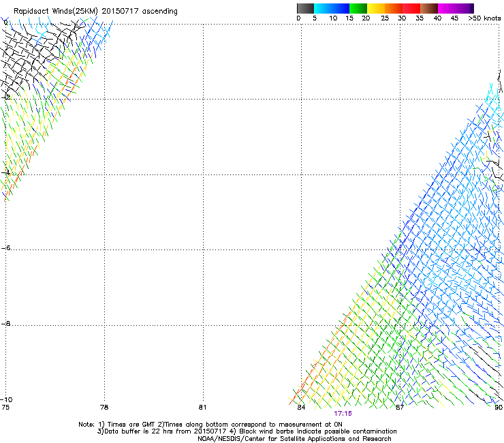This screenshot has height=443, width=504.
Task: Click the '35' legend scale label
Action: pos(420,18)
